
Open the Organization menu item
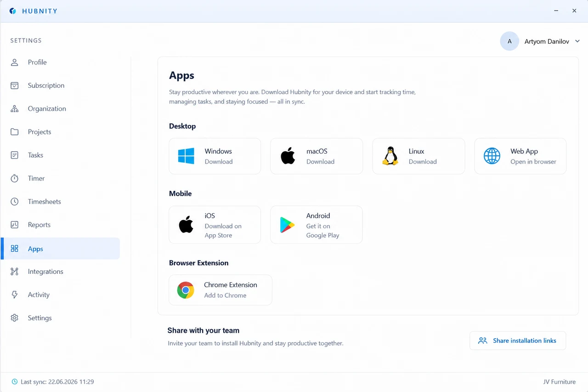coord(60,108)
